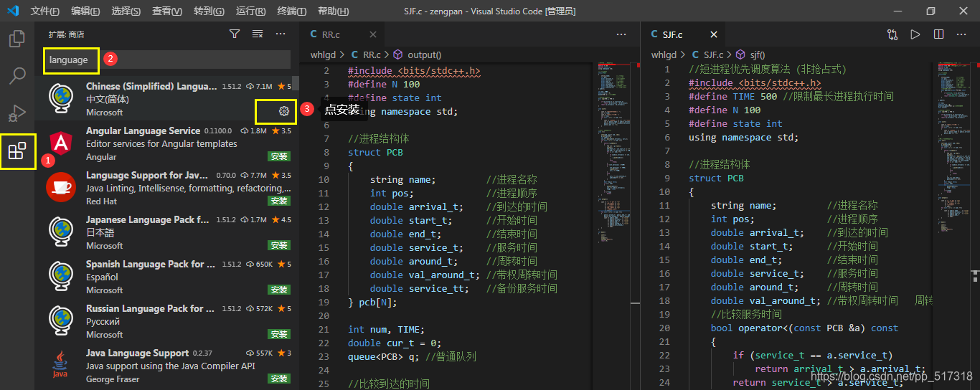This screenshot has height=390, width=980.
Task: Close the RR.c editor tab
Action: click(373, 34)
